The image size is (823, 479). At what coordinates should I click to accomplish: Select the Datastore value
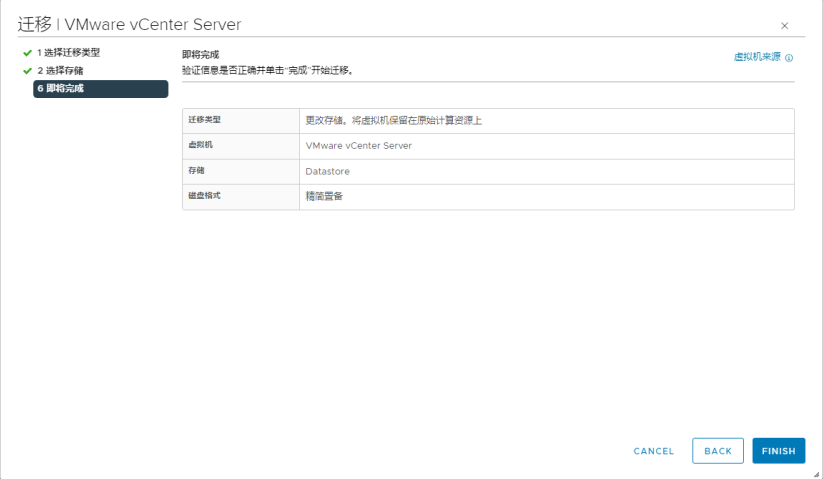pos(328,172)
